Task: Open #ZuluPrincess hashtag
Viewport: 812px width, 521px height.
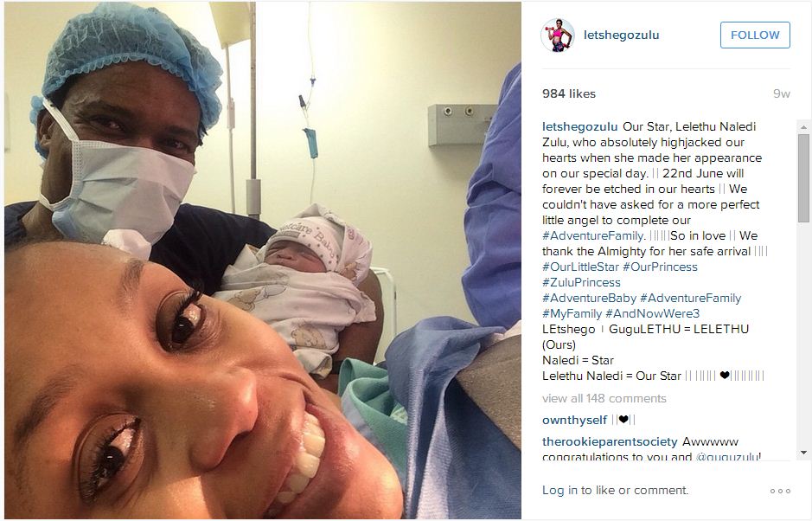Action: coord(581,282)
